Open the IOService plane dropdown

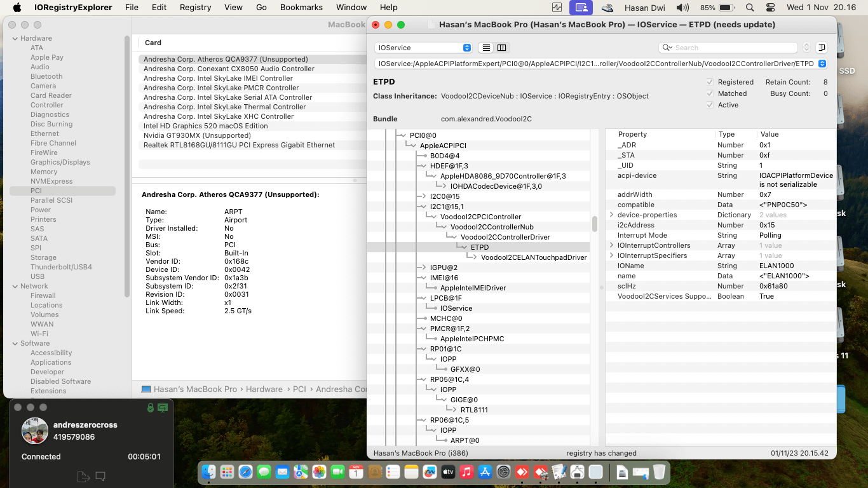[x=423, y=48]
